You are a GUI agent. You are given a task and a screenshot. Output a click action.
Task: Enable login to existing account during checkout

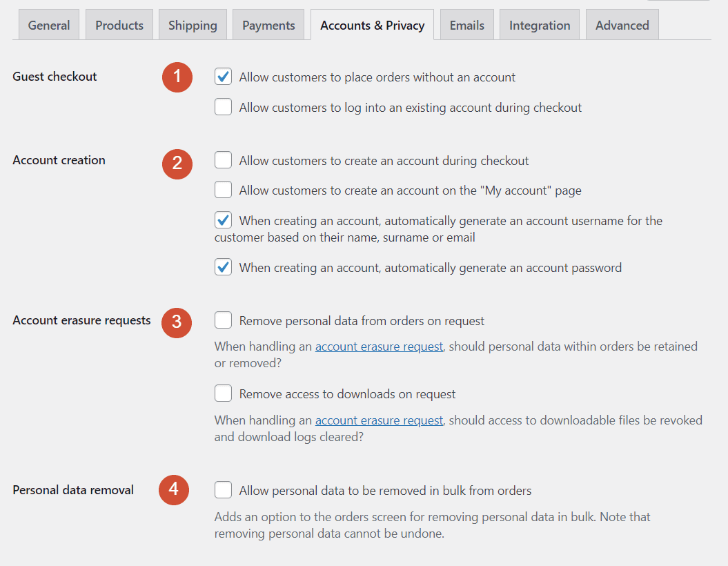pyautogui.click(x=223, y=106)
